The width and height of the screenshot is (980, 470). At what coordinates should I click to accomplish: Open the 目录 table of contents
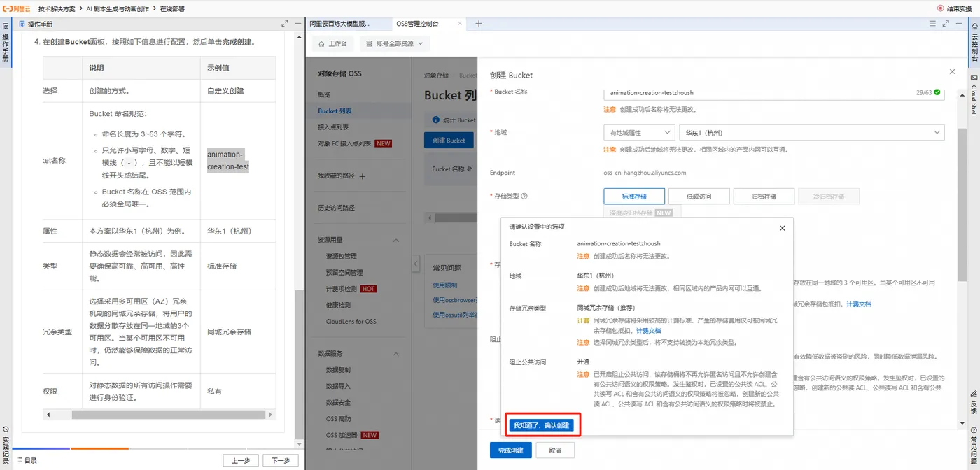[27, 461]
